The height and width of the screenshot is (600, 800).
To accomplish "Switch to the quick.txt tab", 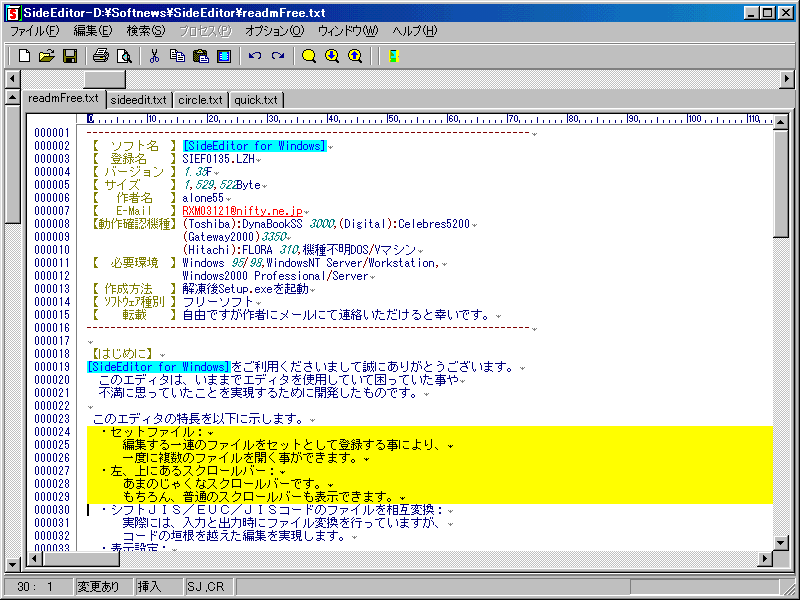I will pyautogui.click(x=256, y=100).
